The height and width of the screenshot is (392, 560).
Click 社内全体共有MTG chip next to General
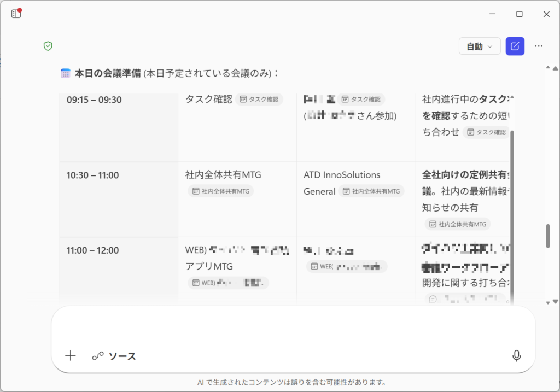tap(371, 191)
